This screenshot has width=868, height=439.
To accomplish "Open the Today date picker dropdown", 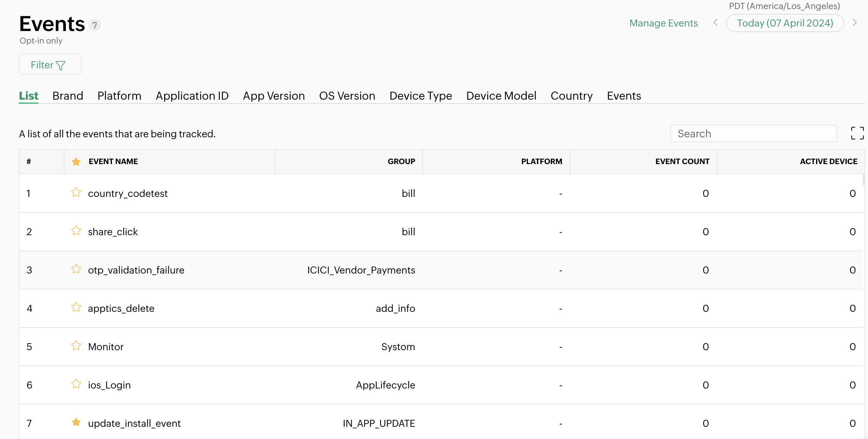I will 785,23.
